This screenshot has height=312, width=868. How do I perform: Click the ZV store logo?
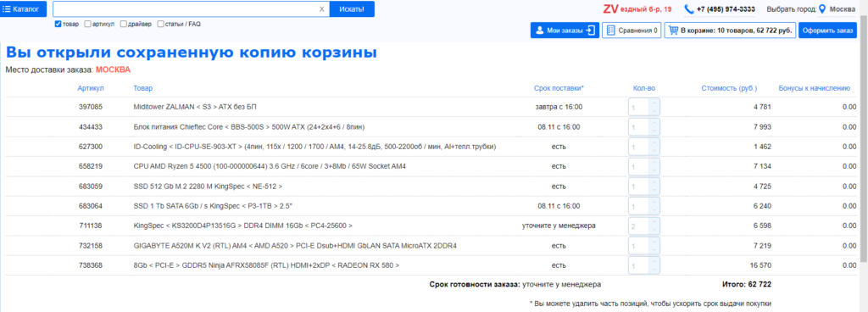[x=610, y=8]
